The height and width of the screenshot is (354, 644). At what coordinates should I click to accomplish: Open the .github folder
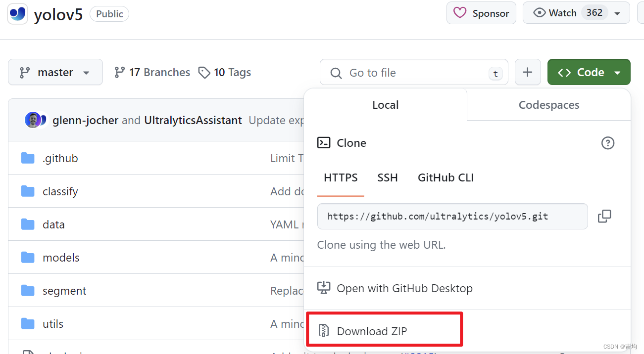coord(60,158)
